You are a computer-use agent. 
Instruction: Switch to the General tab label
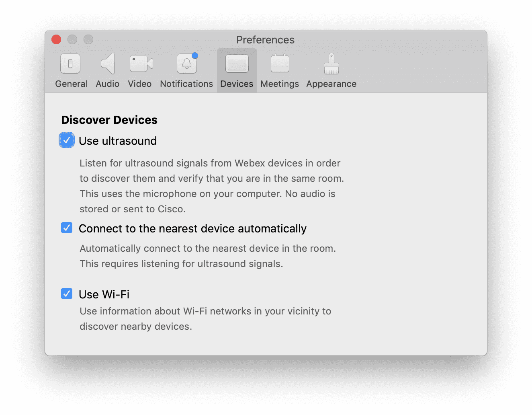[x=72, y=84]
